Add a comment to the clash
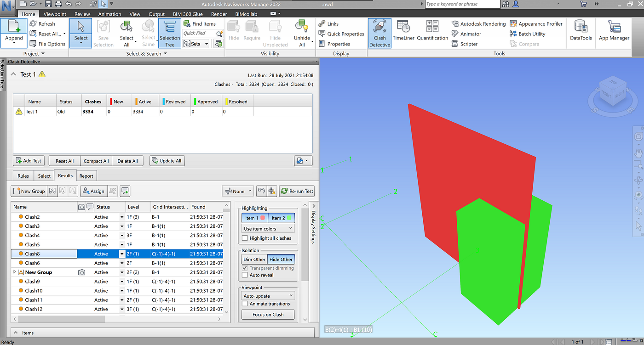The height and width of the screenshot is (345, 644). (x=125, y=191)
